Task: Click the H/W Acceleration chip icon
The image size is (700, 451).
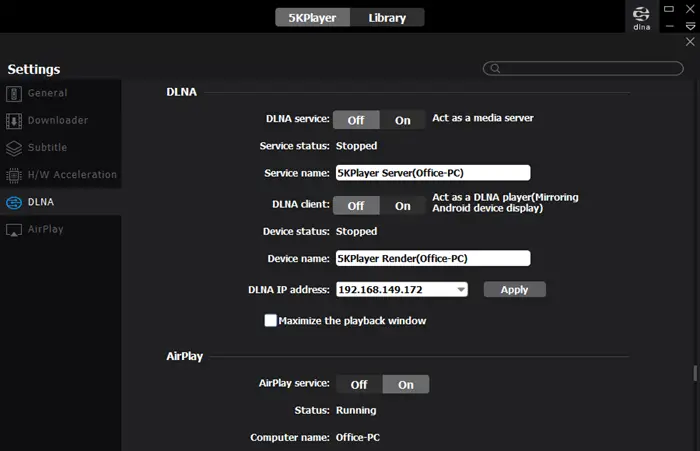Action: tap(14, 175)
